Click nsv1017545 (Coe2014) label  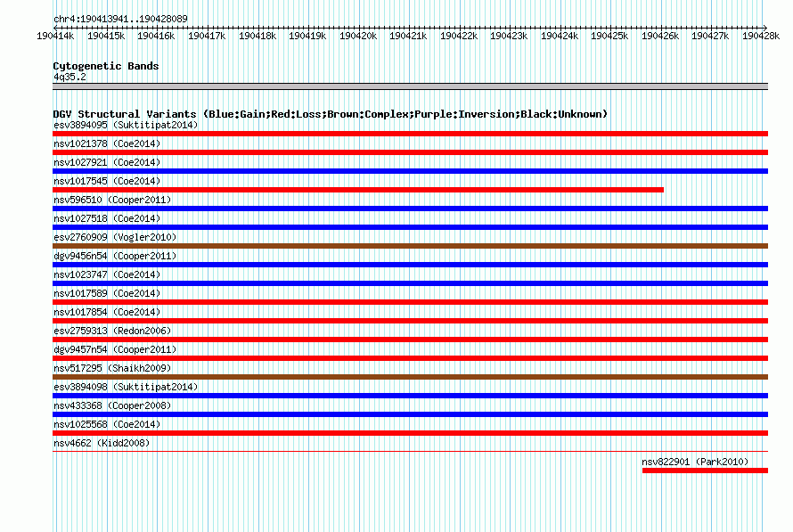[x=107, y=181]
